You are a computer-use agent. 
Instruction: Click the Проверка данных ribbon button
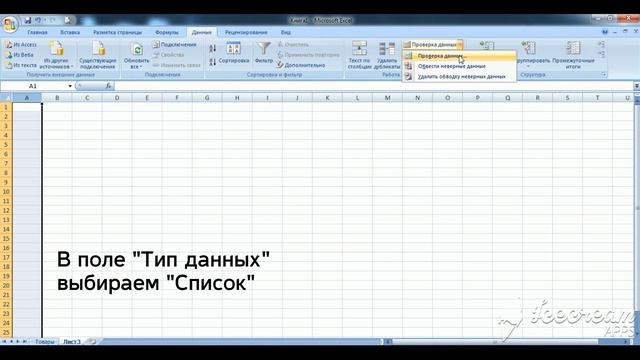point(430,44)
